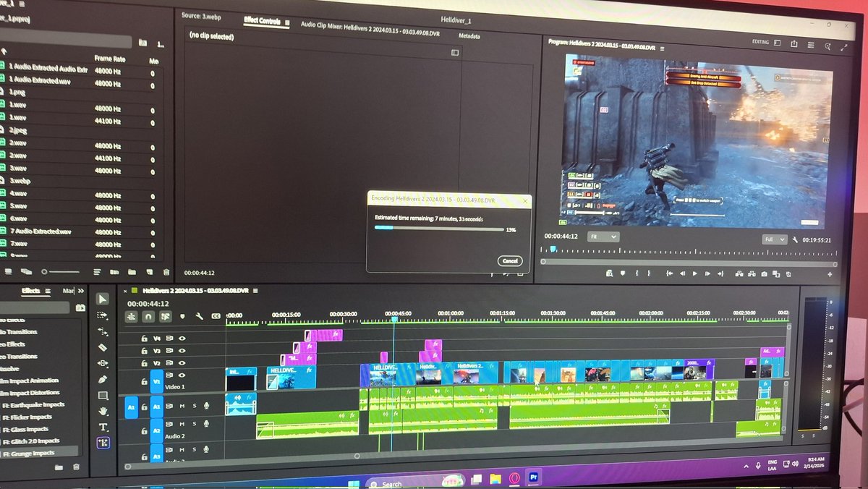Toggle Video 1 track output eye
Image resolution: width=868 pixels, height=489 pixels.
click(182, 376)
